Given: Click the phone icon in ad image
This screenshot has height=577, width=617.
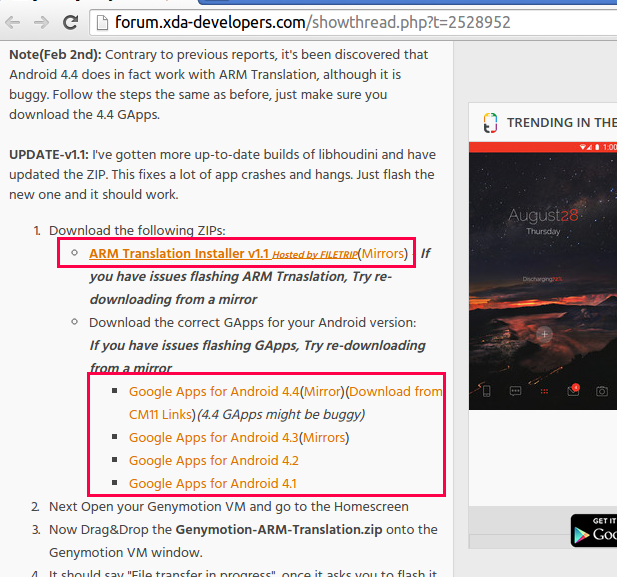Looking at the screenshot, I should tap(486, 391).
